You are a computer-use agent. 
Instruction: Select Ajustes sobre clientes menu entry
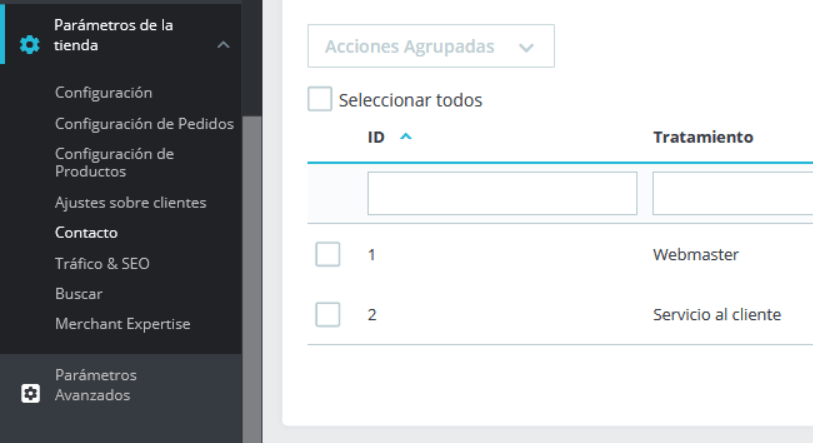pyautogui.click(x=131, y=202)
